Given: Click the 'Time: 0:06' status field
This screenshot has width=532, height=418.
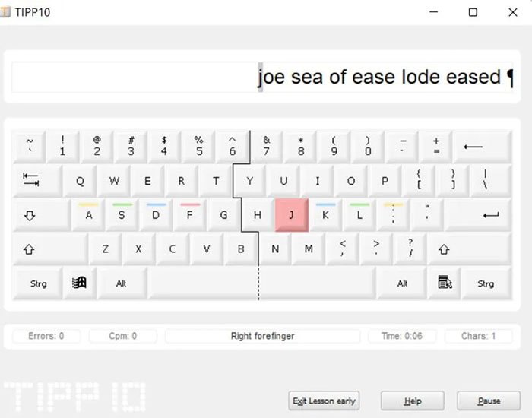Looking at the screenshot, I should click(x=402, y=336).
